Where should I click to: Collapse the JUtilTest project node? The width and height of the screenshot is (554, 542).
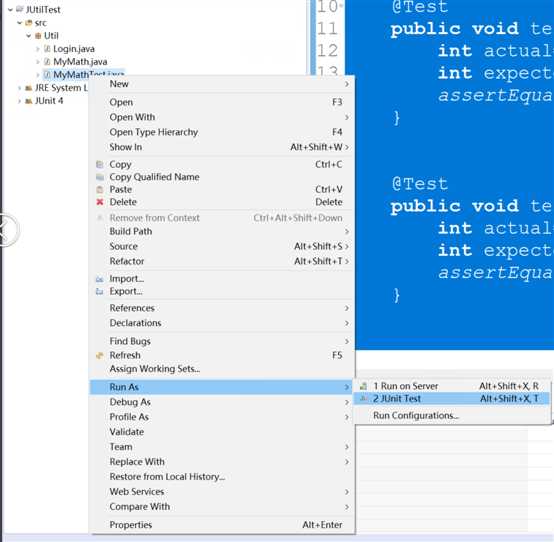pyautogui.click(x=10, y=10)
